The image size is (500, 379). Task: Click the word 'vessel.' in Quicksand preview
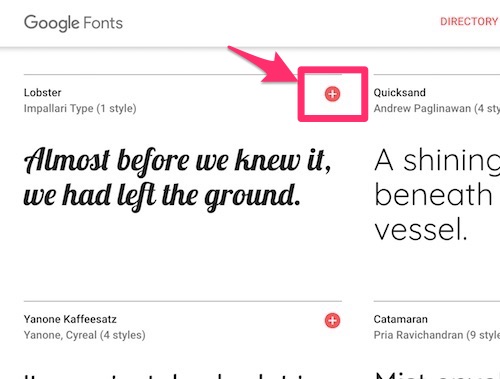click(x=421, y=229)
